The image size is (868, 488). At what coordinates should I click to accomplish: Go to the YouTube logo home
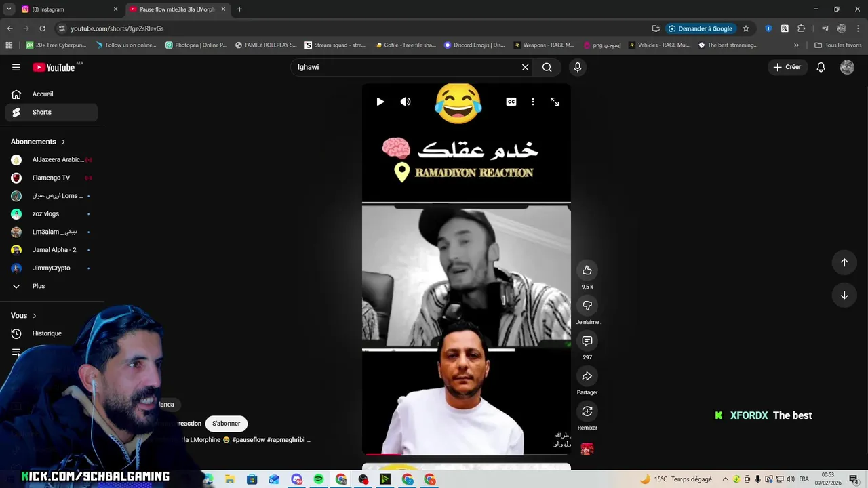[x=54, y=67]
